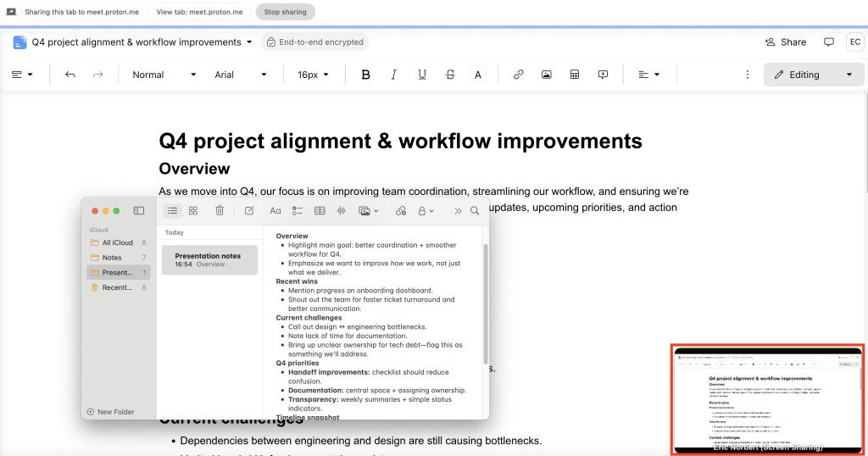Open the comments panel icon next to Share
This screenshot has width=868, height=456.
click(x=829, y=42)
